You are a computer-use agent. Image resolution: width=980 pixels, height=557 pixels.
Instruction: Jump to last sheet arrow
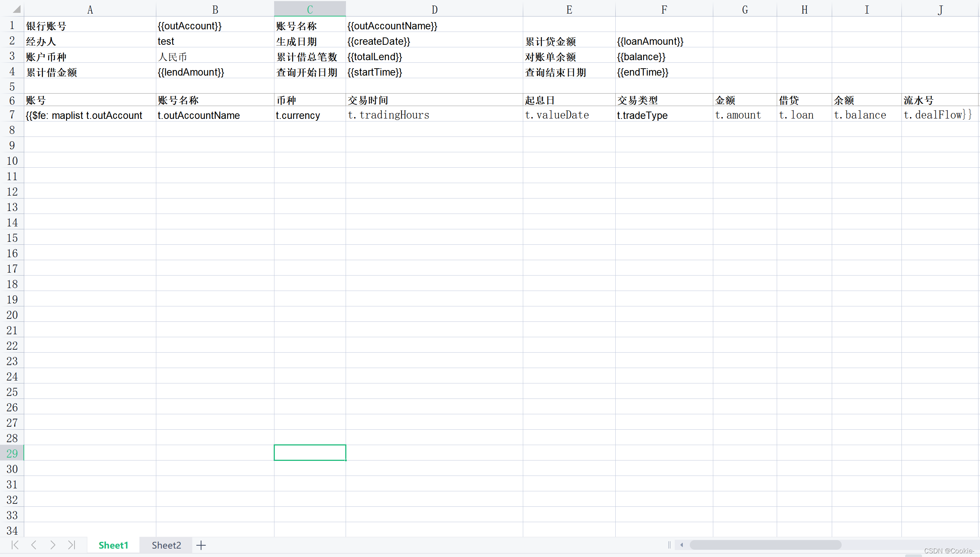click(72, 545)
